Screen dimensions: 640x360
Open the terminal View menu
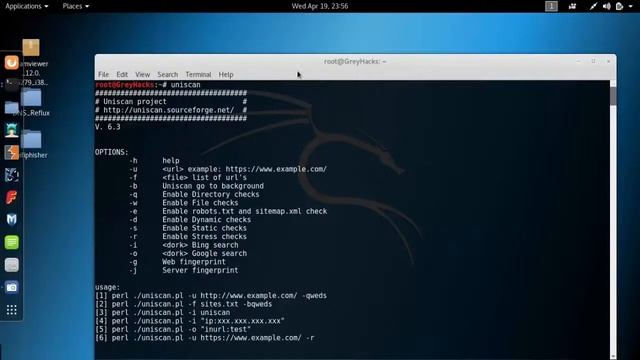[x=142, y=74]
